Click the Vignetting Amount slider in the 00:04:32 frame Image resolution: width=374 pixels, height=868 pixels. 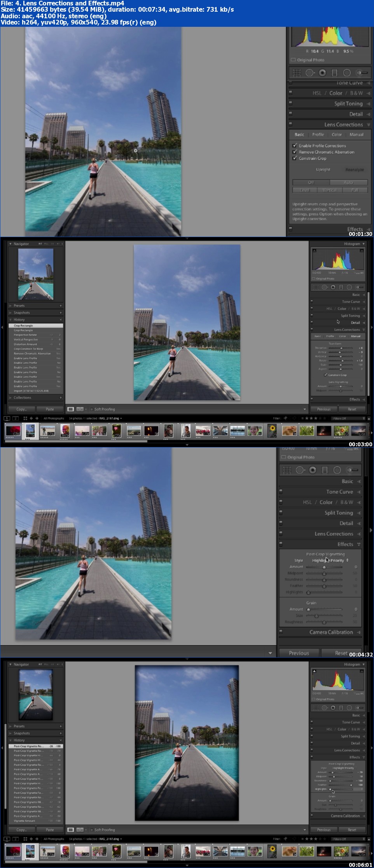pos(324,567)
